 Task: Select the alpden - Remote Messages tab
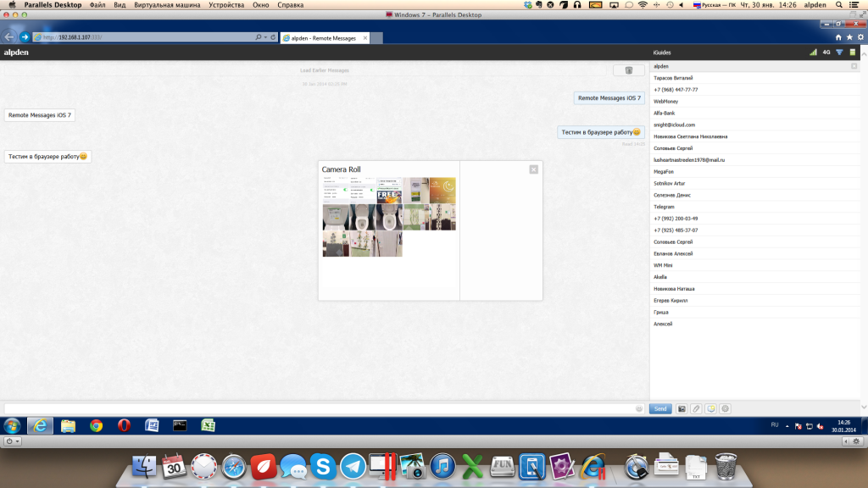click(325, 37)
